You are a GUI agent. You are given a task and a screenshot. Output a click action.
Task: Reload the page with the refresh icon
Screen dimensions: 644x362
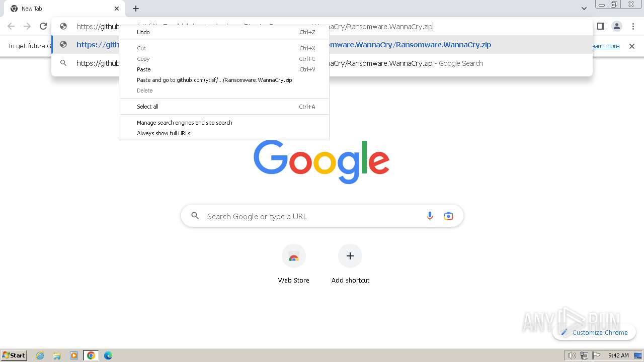(43, 26)
